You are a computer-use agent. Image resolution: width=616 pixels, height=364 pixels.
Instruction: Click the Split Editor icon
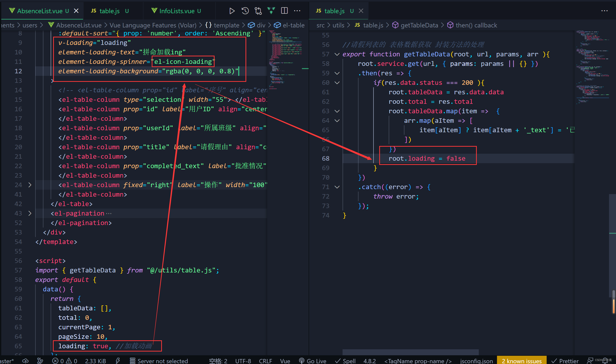click(284, 11)
